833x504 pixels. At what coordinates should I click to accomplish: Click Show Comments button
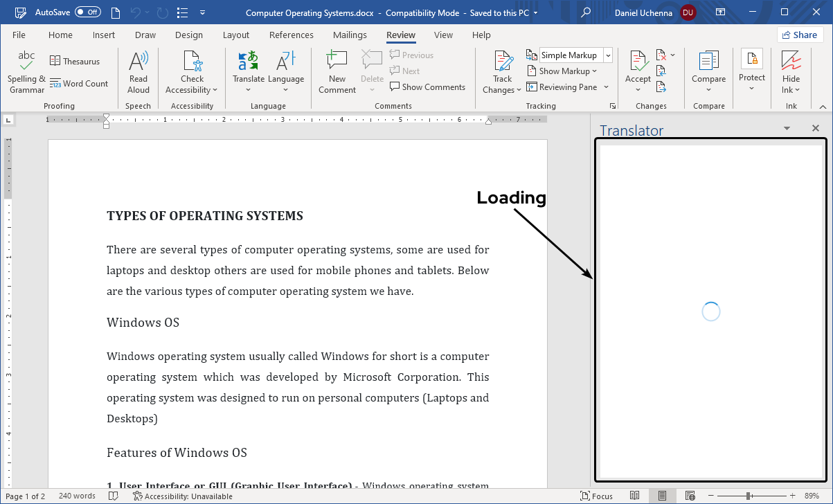coord(427,87)
